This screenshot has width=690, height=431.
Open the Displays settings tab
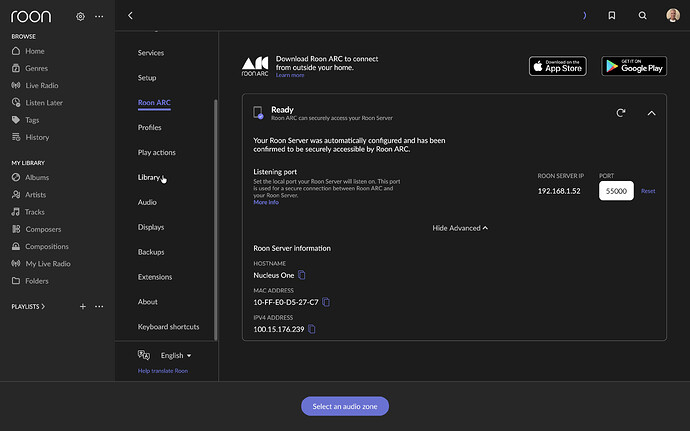pyautogui.click(x=151, y=227)
